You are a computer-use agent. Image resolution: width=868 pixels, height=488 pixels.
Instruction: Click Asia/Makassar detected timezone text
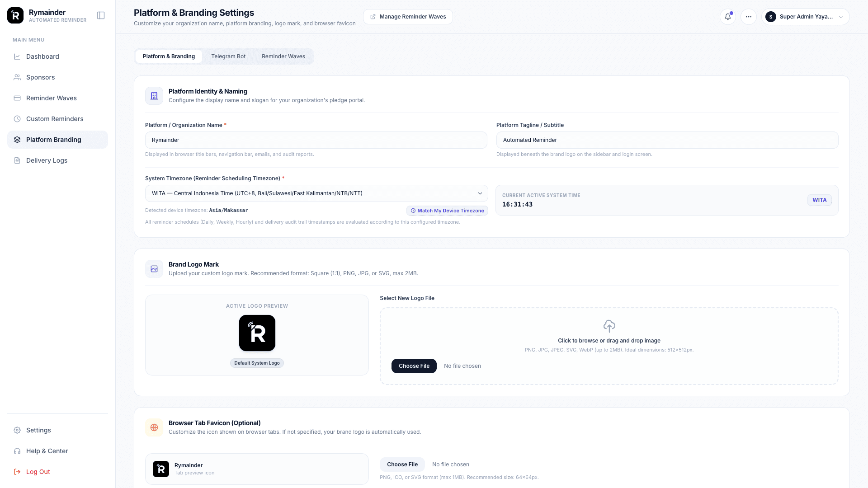coord(228,210)
